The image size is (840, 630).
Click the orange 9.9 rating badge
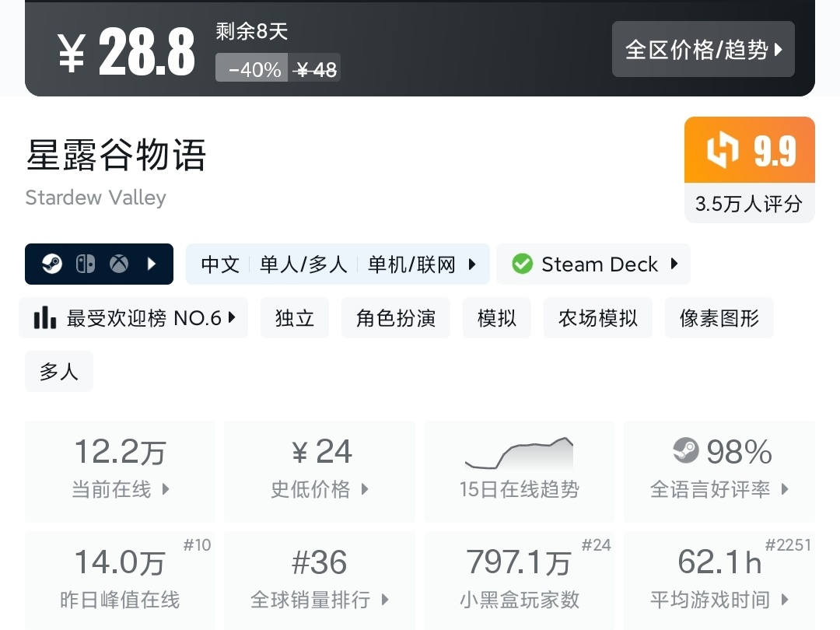[x=750, y=150]
